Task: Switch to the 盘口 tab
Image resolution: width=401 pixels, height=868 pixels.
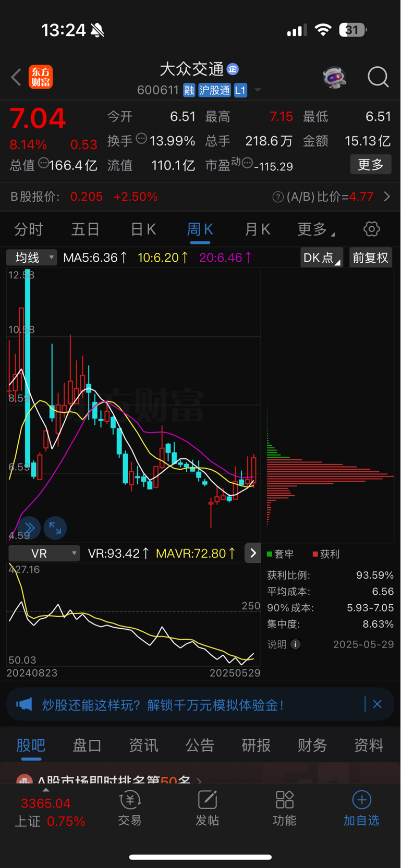Action: (87, 745)
